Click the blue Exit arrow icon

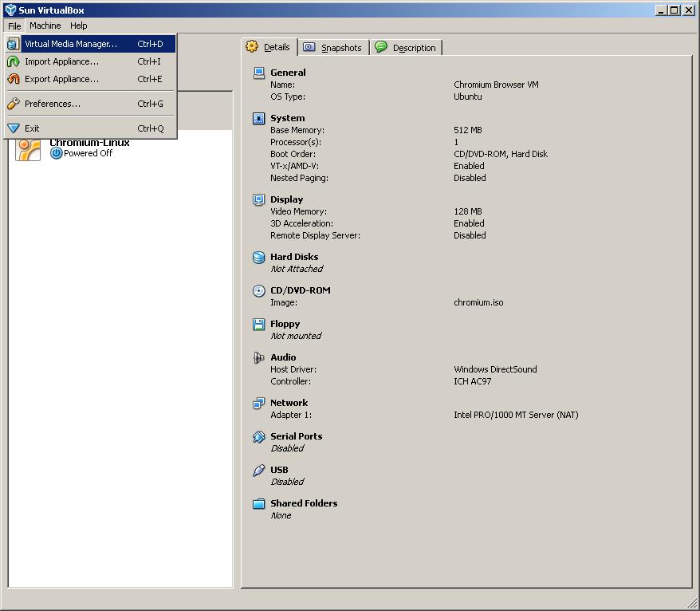click(14, 128)
